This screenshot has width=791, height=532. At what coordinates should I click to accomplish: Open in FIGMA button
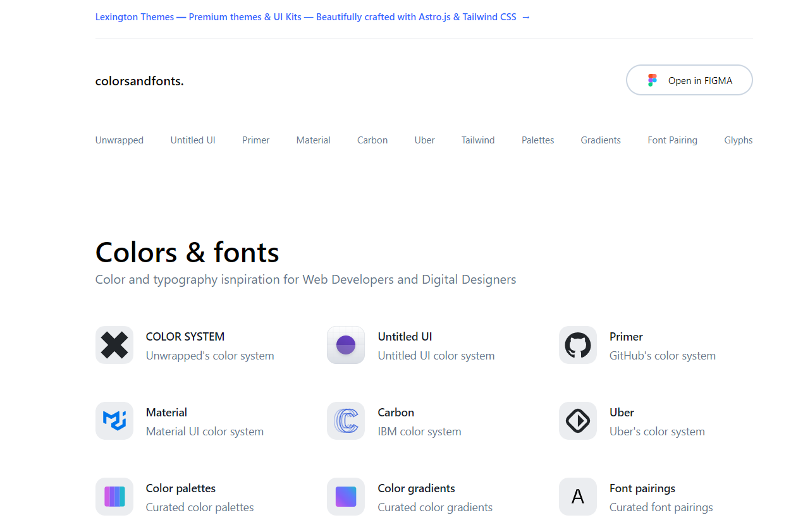[x=689, y=80]
